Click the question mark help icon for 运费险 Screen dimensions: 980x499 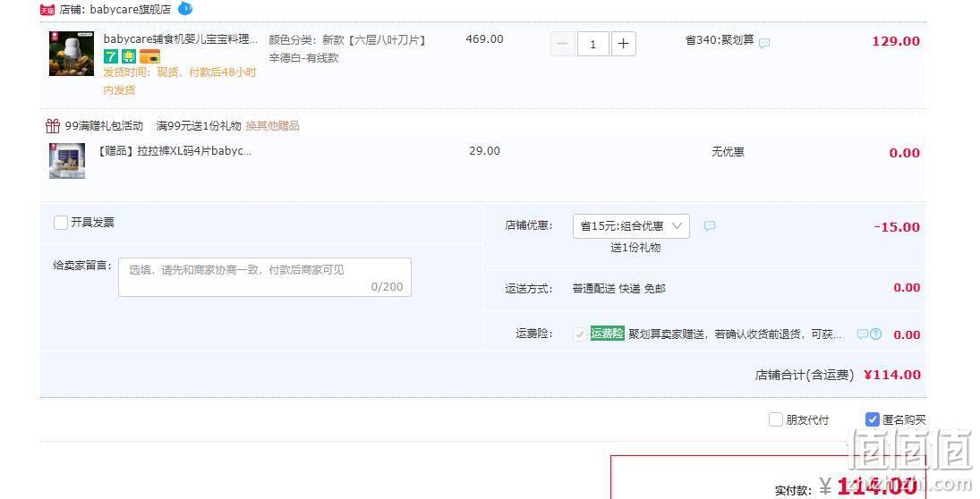875,334
